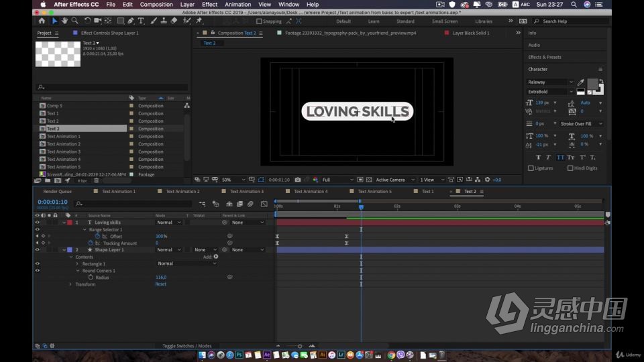The image size is (644, 362).
Task: Hide the Loving skills layer eye
Action: [x=38, y=223]
